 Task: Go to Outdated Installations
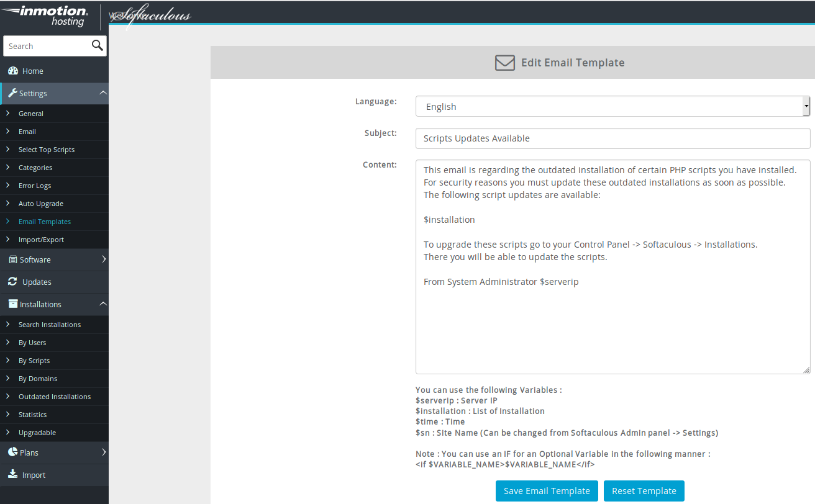55,397
